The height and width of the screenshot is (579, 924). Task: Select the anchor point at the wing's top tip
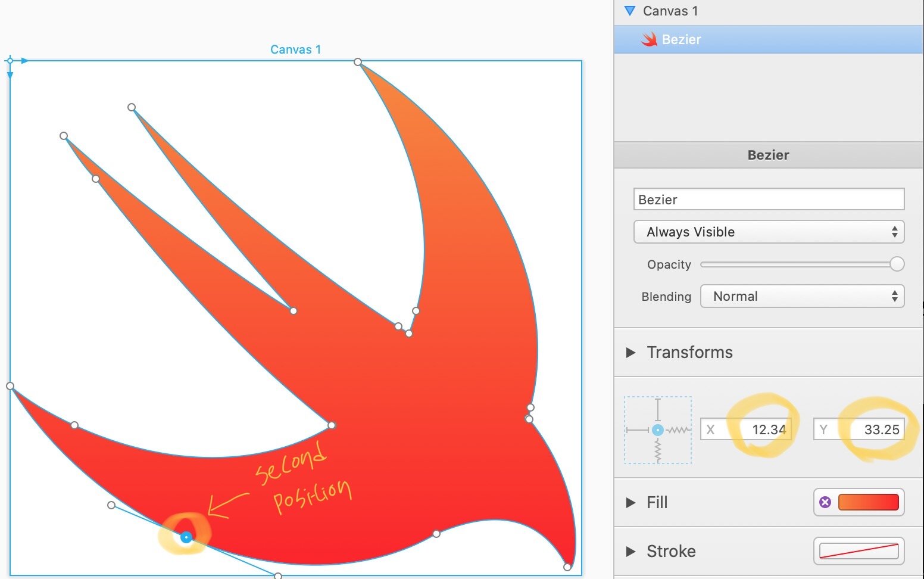(x=358, y=62)
